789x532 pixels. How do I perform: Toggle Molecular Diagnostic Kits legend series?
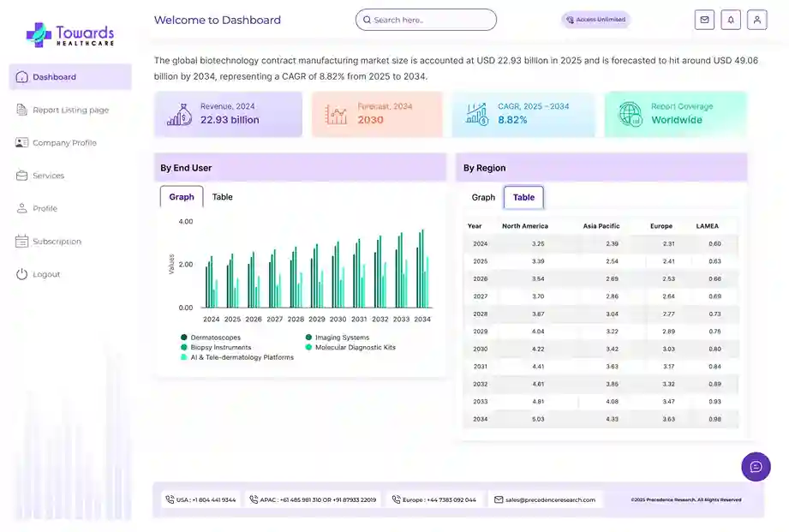(x=355, y=348)
